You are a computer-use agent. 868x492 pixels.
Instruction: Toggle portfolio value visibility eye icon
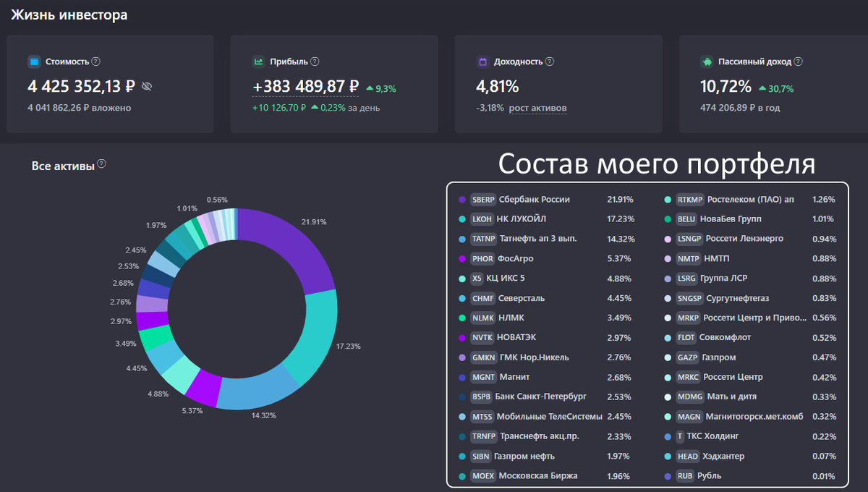(147, 87)
